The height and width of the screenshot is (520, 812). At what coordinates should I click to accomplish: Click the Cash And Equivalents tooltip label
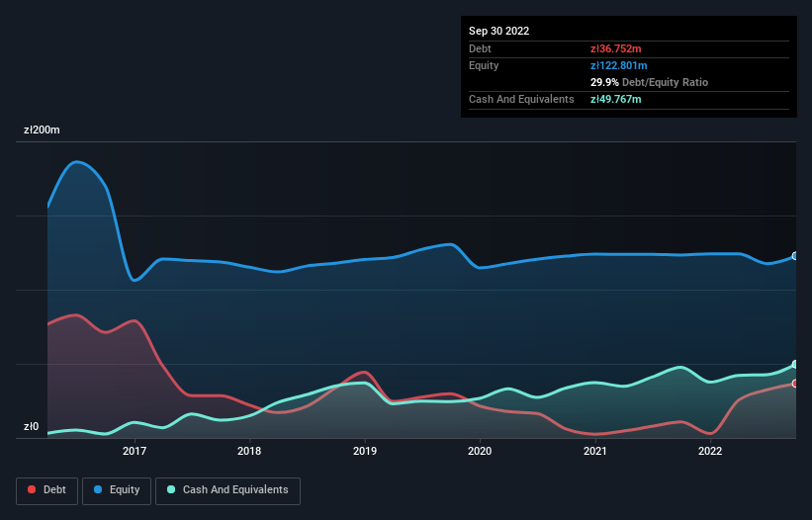pyautogui.click(x=521, y=99)
